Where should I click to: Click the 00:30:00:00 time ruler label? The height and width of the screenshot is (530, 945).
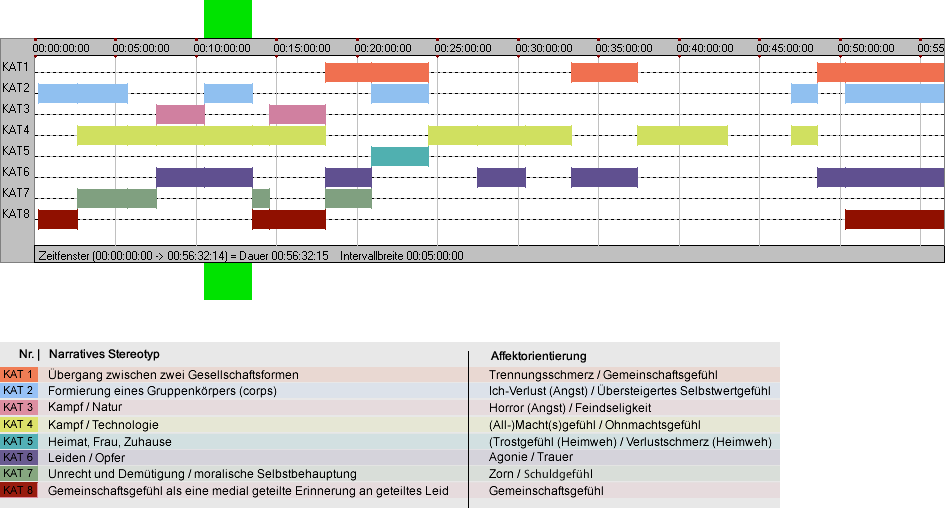pos(544,48)
